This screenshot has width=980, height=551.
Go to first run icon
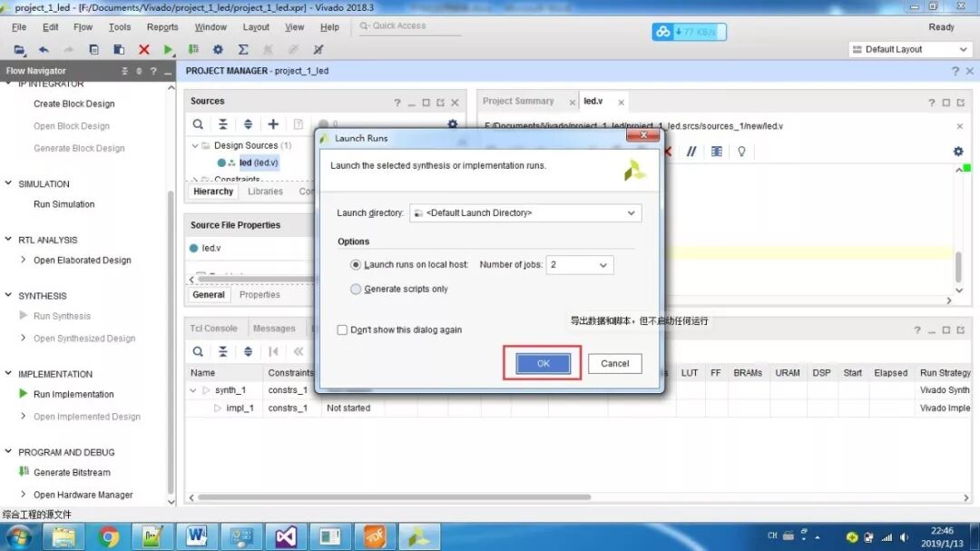[273, 351]
